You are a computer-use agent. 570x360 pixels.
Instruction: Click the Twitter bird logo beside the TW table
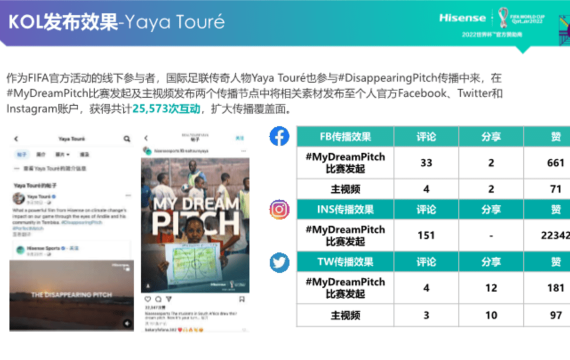[279, 263]
